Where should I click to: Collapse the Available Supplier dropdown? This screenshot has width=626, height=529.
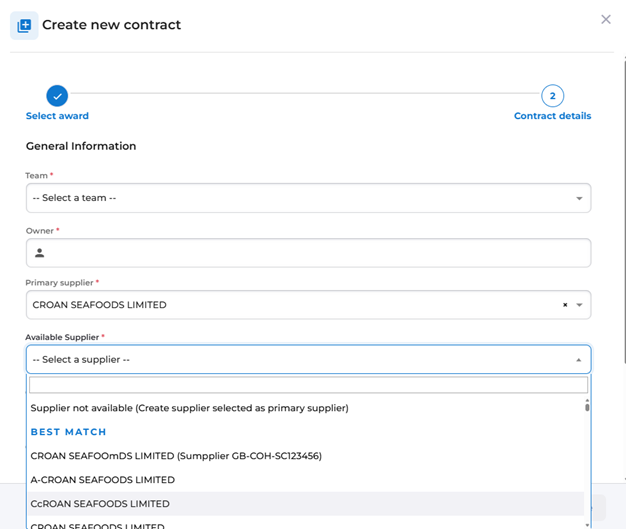(x=578, y=360)
